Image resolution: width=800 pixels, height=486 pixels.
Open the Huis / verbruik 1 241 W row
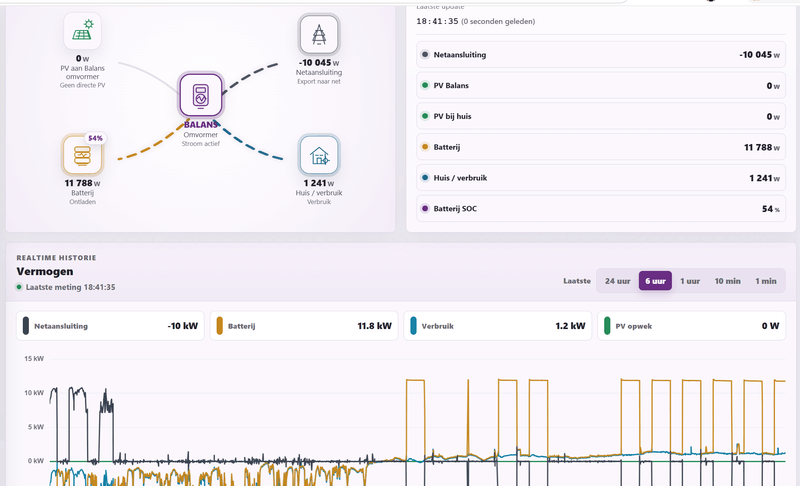(601, 177)
